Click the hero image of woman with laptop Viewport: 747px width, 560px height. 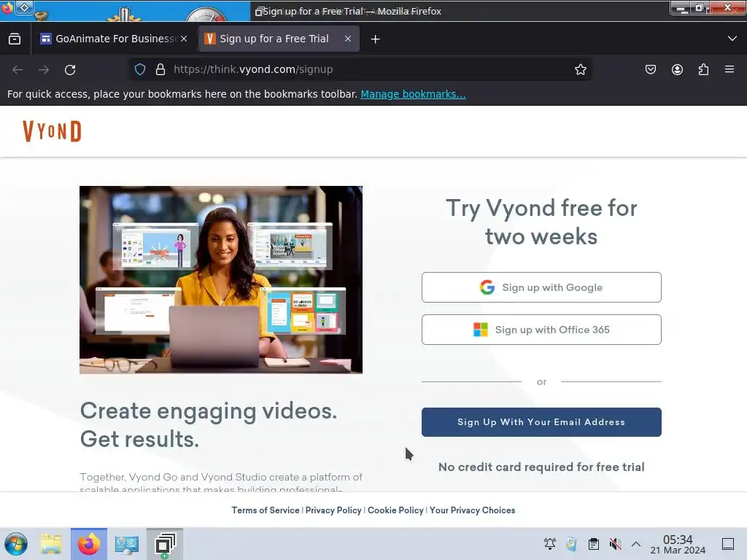(221, 280)
